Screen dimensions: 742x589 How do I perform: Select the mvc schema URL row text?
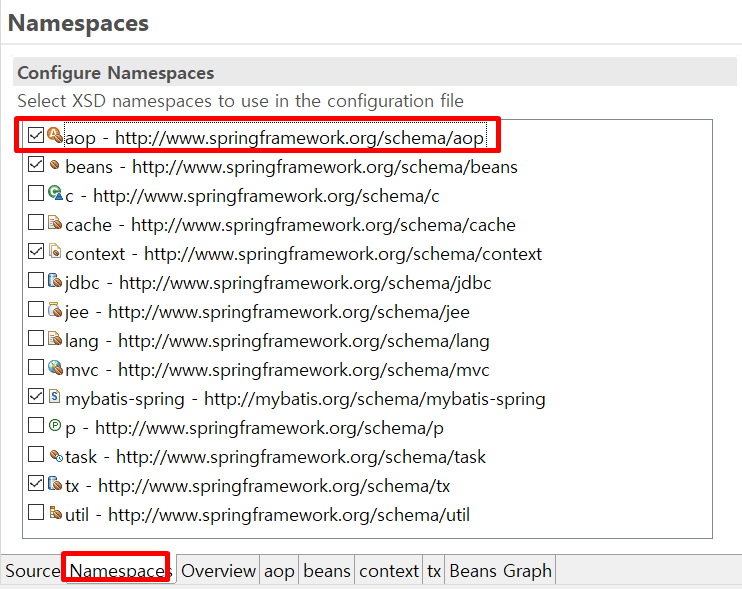277,370
